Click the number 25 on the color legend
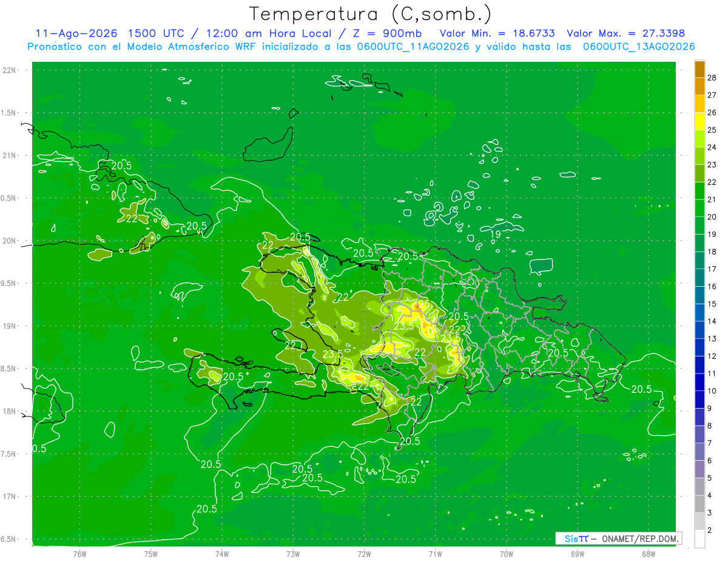 pos(712,130)
